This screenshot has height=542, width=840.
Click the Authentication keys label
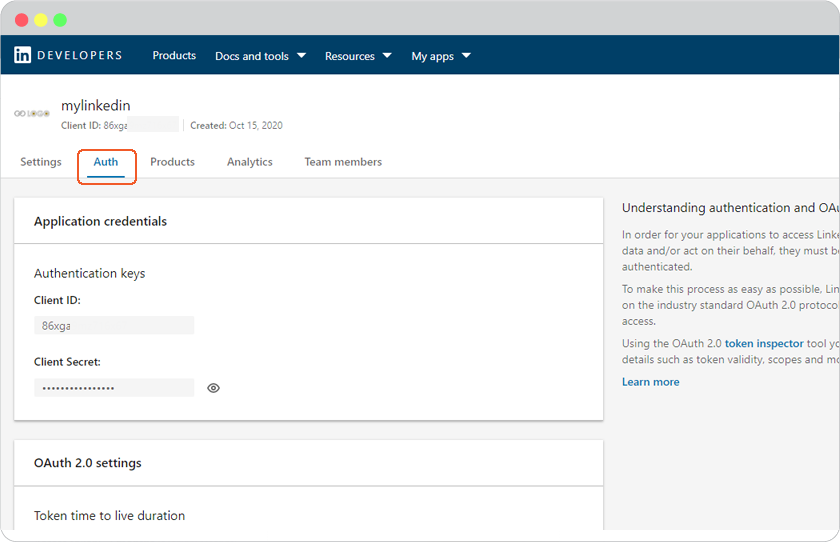[x=89, y=273]
